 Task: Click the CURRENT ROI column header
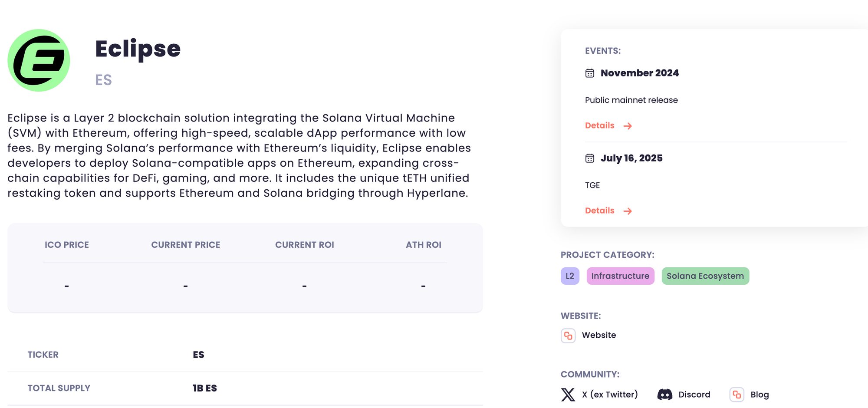click(305, 245)
